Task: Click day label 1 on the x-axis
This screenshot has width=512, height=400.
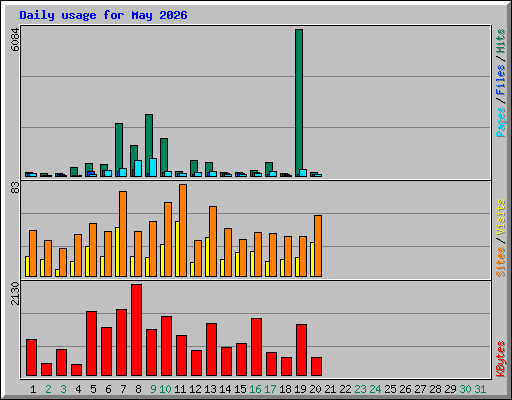Action: pos(33,389)
